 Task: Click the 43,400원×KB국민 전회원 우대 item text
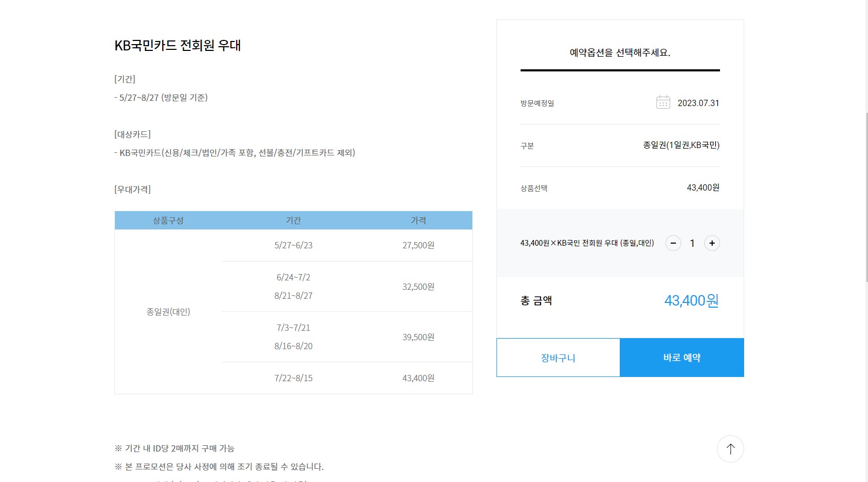pos(587,243)
